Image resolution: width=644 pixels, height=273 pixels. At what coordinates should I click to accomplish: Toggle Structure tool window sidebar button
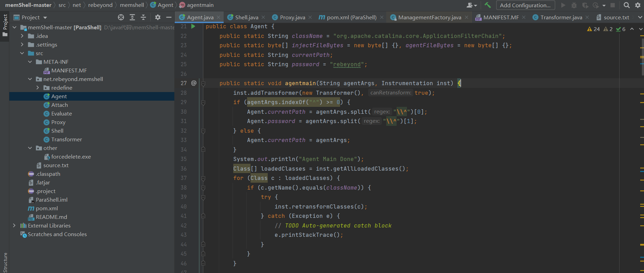(x=5, y=262)
